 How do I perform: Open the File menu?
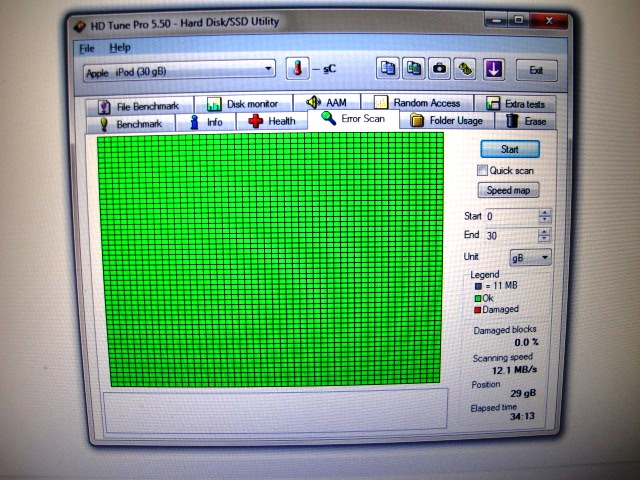[x=86, y=47]
